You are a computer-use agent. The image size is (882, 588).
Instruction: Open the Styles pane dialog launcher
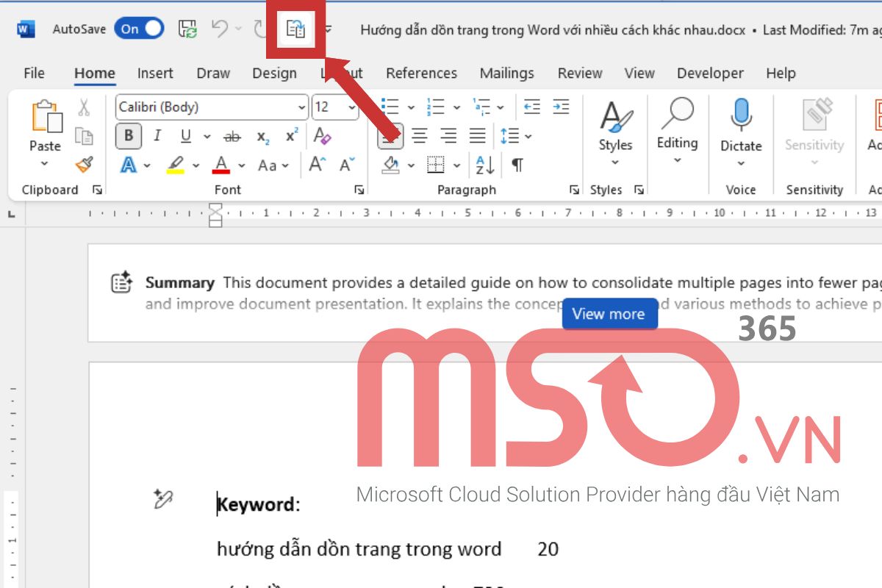pos(639,190)
